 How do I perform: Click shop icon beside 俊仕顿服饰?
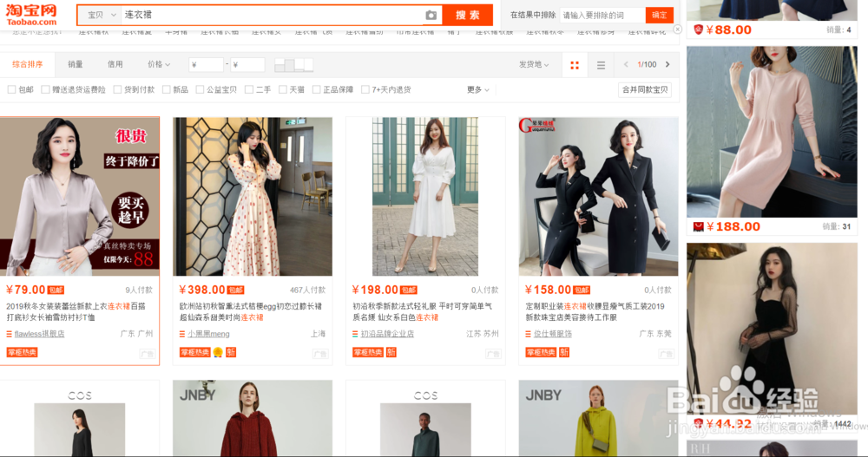tap(528, 334)
